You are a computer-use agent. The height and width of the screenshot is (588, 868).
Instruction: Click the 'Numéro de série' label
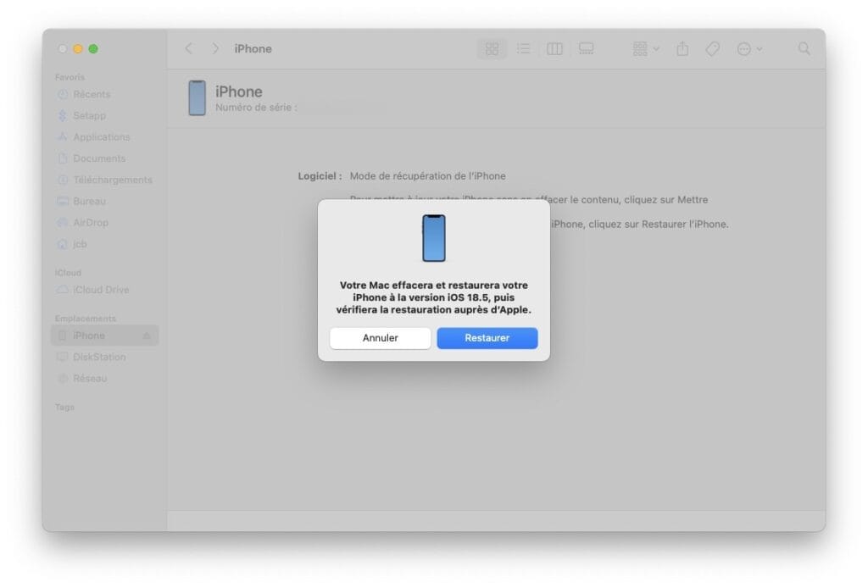click(x=256, y=108)
